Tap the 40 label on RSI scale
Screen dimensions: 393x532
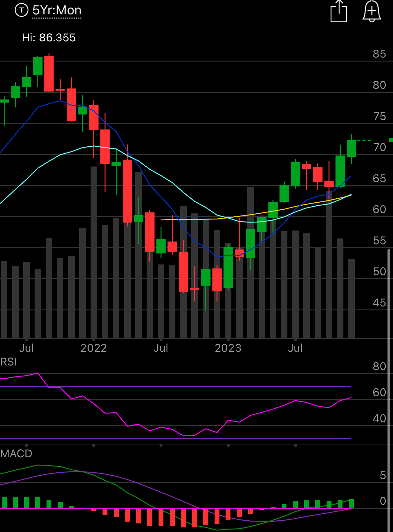tap(380, 418)
